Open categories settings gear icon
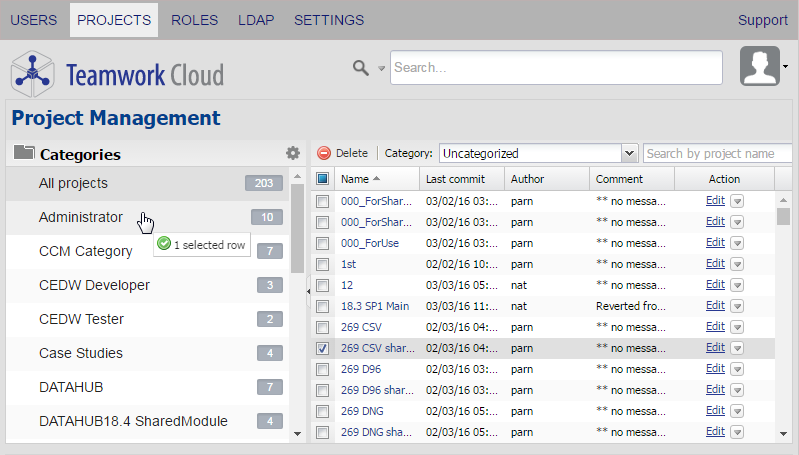This screenshot has height=455, width=799. 292,153
